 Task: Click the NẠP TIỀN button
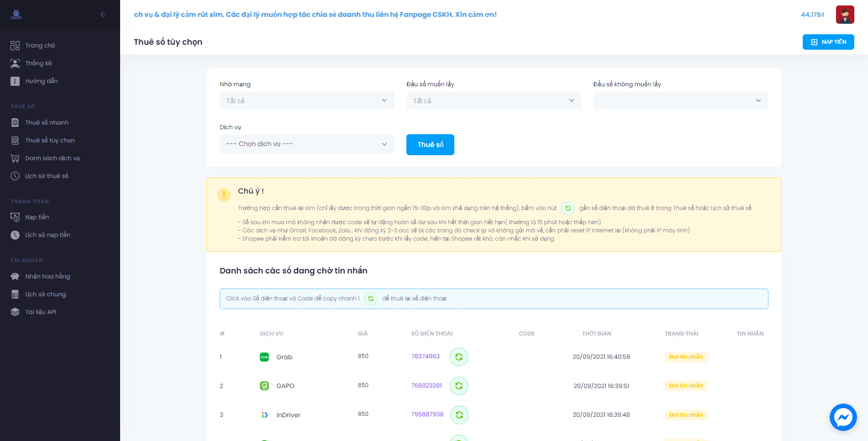click(x=828, y=42)
